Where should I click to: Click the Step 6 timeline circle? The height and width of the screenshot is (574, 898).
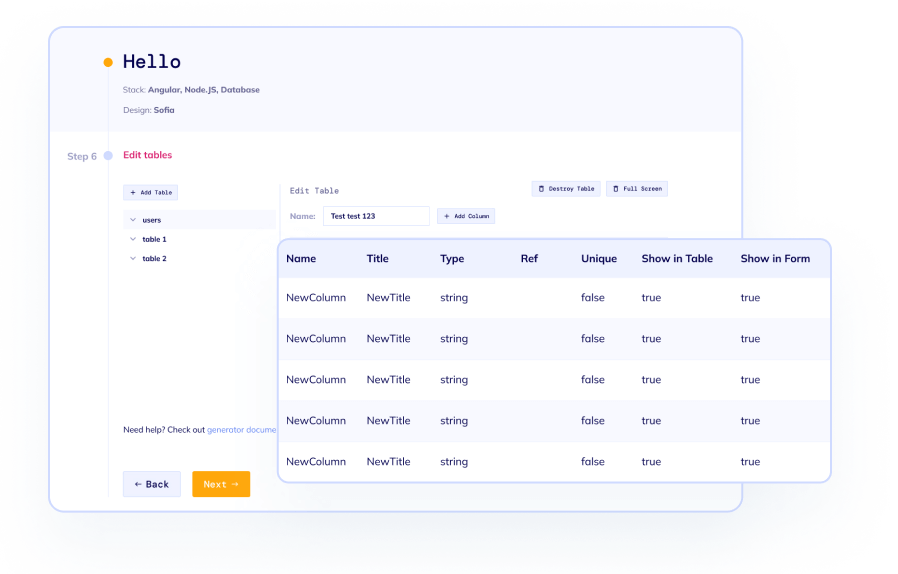click(108, 156)
